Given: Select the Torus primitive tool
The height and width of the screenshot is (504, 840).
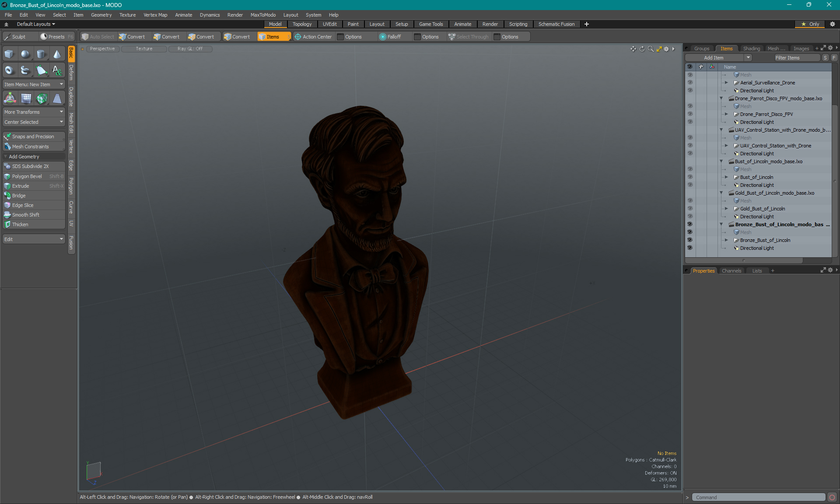Looking at the screenshot, I should tap(10, 70).
